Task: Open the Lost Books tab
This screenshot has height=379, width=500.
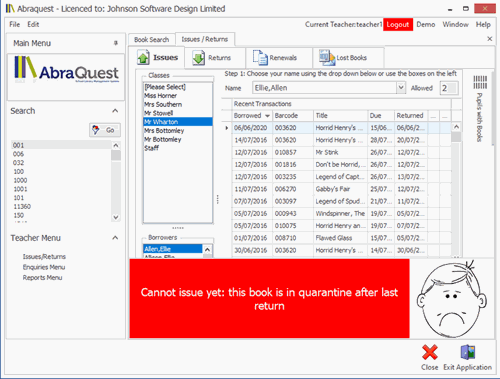Action: (x=343, y=58)
